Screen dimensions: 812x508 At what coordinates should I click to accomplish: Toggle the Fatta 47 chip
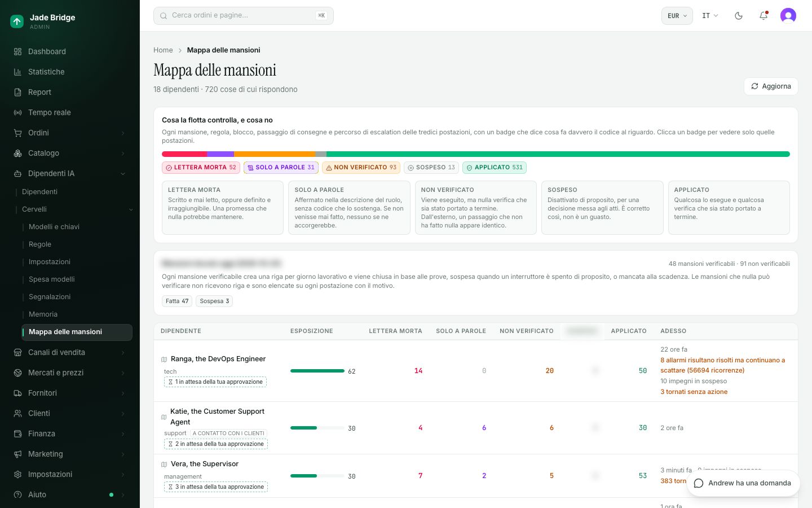tap(177, 301)
